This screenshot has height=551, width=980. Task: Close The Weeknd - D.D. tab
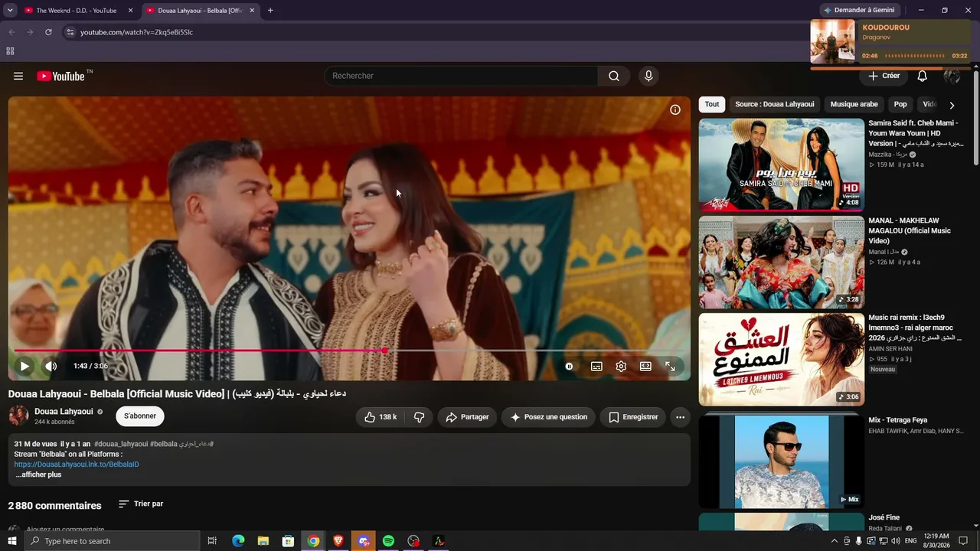pyautogui.click(x=130, y=11)
